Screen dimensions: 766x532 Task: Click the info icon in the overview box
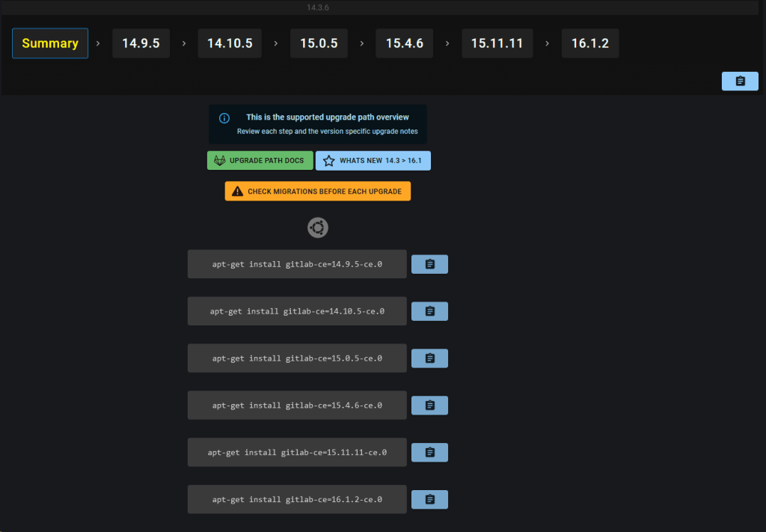point(224,118)
